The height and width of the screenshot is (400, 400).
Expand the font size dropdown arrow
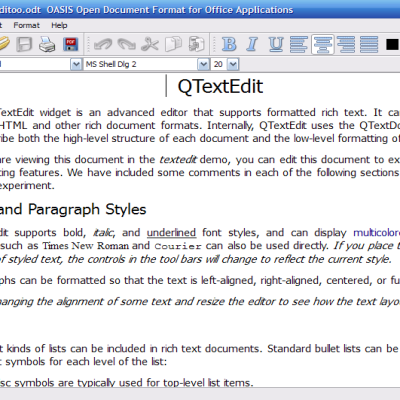(x=233, y=64)
